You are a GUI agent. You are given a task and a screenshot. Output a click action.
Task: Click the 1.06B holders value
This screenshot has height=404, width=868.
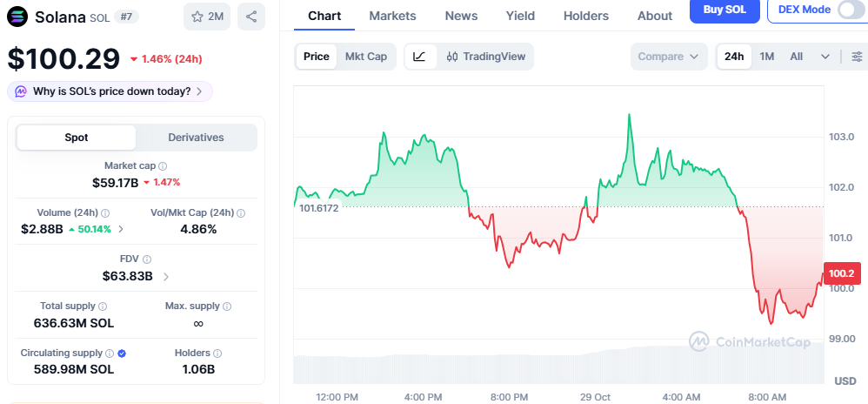click(198, 369)
